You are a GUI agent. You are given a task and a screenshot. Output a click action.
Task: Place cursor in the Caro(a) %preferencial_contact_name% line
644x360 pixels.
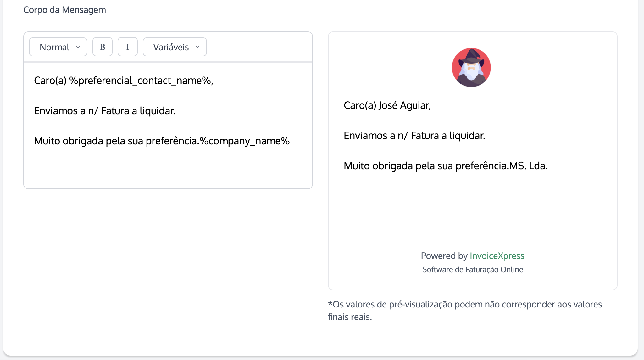[123, 81]
